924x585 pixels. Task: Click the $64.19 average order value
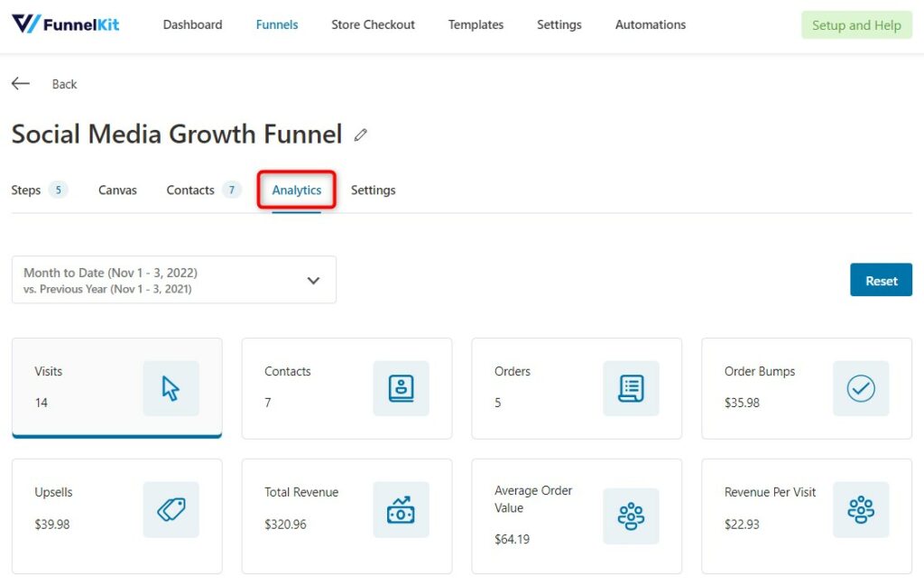513,539
